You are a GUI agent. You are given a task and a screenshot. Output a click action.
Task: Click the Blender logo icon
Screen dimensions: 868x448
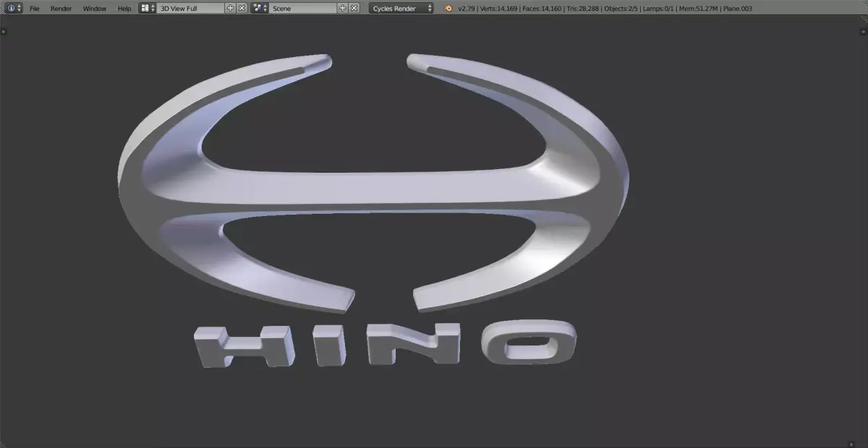click(x=448, y=9)
